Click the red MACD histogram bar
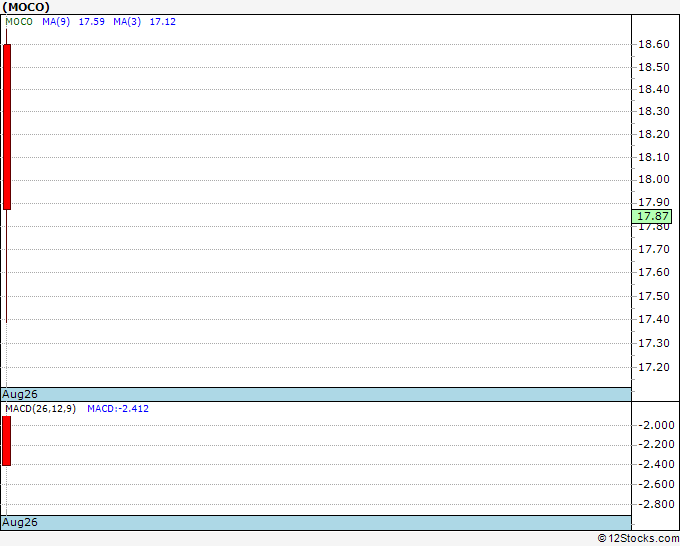The height and width of the screenshot is (546, 680). (x=7, y=441)
